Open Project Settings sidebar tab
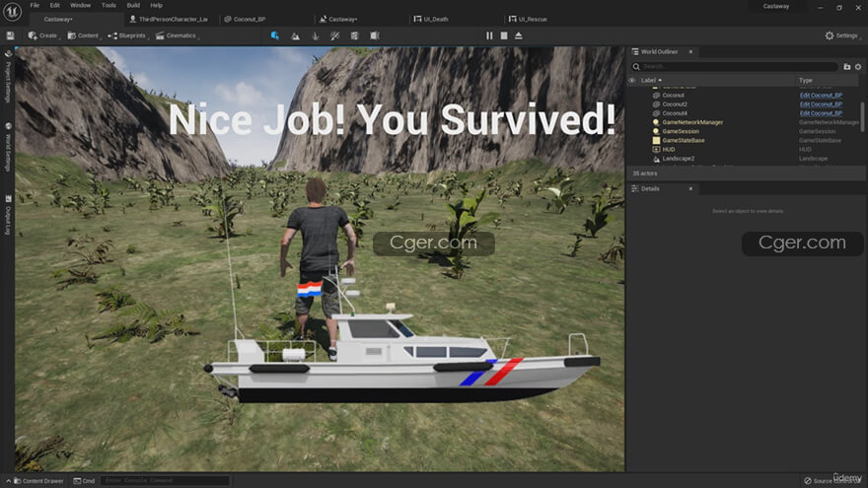The width and height of the screenshot is (868, 488). pos(8,78)
